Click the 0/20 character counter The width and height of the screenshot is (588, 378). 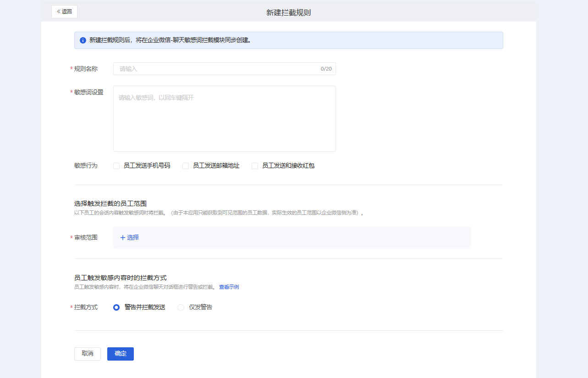326,69
